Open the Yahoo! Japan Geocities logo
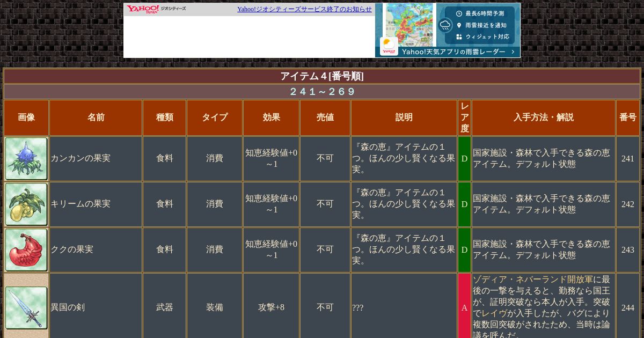 156,9
